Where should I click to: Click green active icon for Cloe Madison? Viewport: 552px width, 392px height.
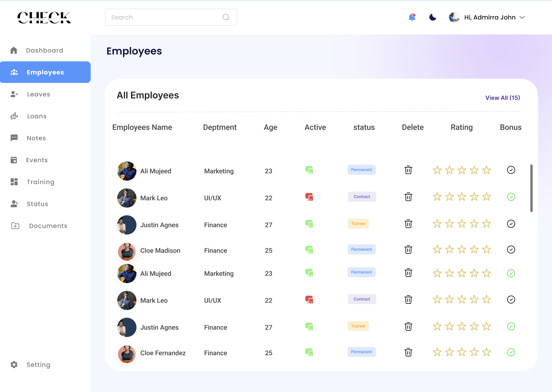tap(309, 250)
